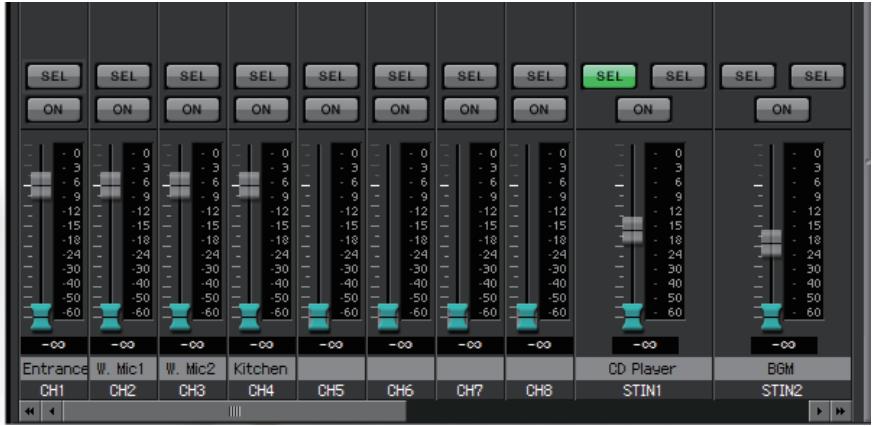This screenshot has height=426, width=873.
Task: Click the teal fader knob on CH5
Action: pos(319,317)
